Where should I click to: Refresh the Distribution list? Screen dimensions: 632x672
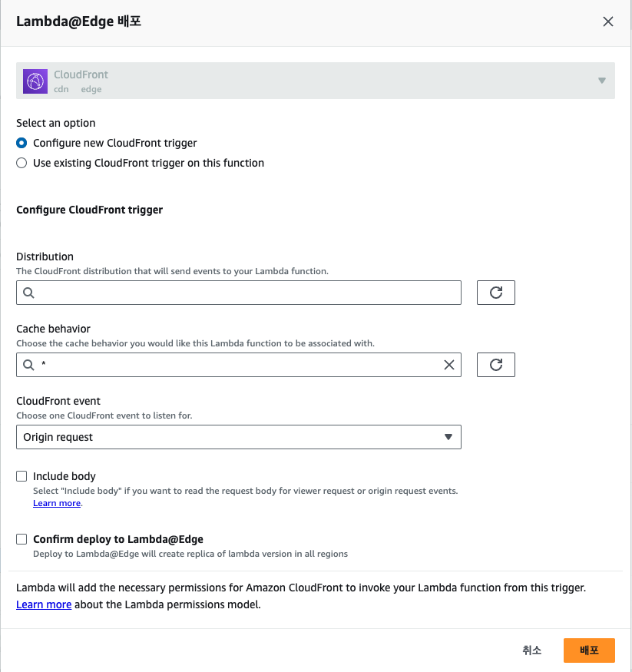click(496, 293)
